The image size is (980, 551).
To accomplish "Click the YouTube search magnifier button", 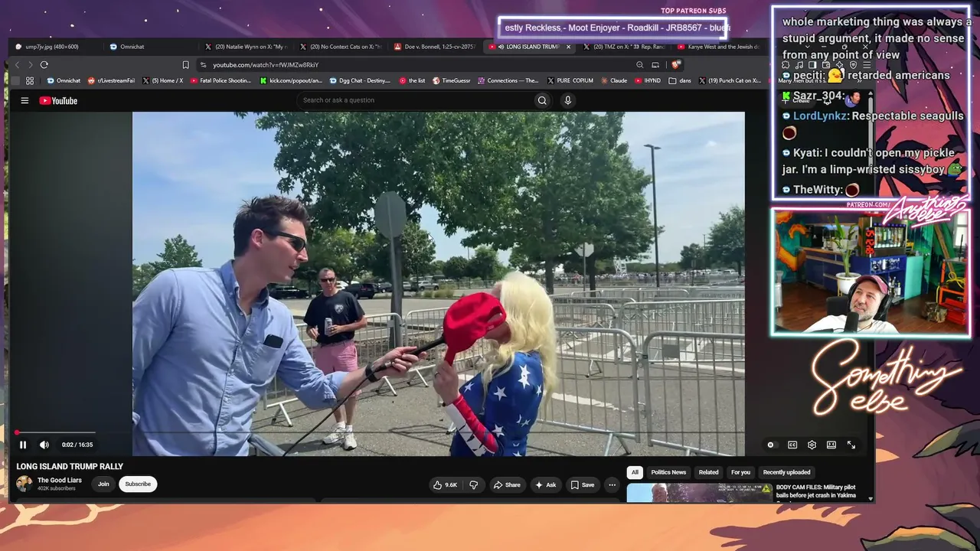I will pyautogui.click(x=542, y=100).
